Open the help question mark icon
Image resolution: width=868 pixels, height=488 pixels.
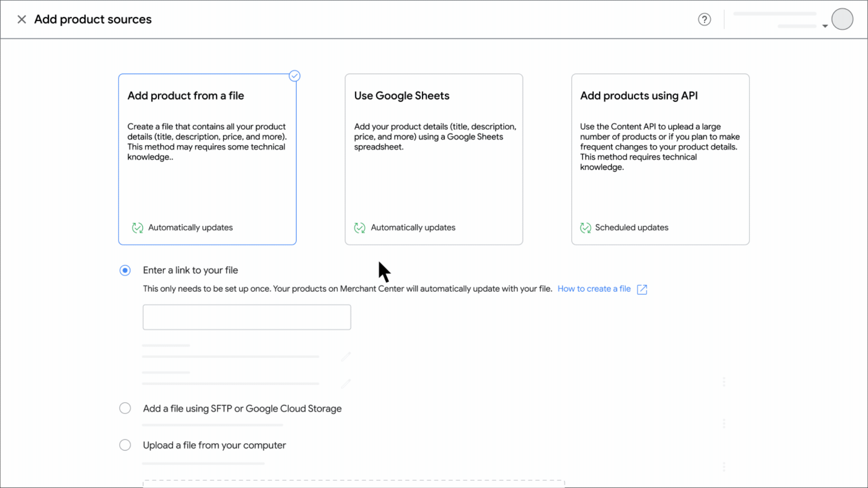tap(704, 19)
